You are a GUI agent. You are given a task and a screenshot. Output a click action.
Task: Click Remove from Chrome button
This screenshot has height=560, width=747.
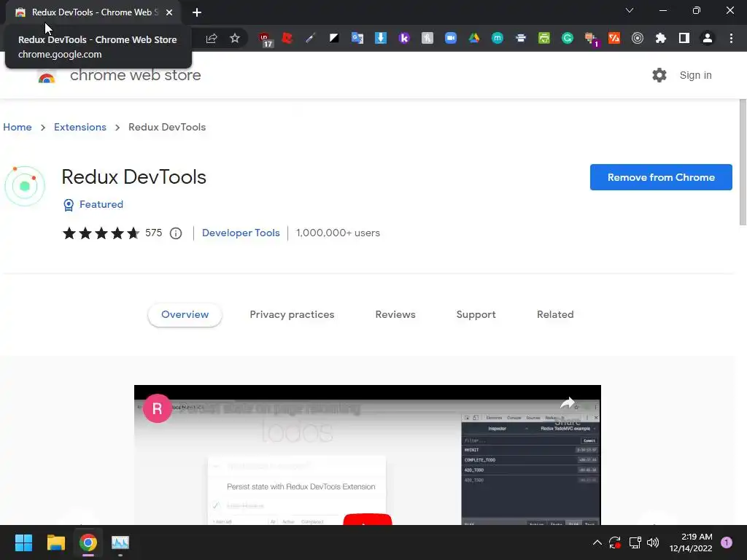click(x=661, y=177)
